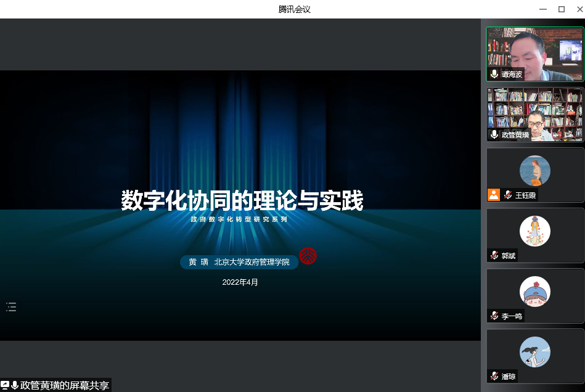
Task: Click the screen share icon at bottom left
Action: 5,385
